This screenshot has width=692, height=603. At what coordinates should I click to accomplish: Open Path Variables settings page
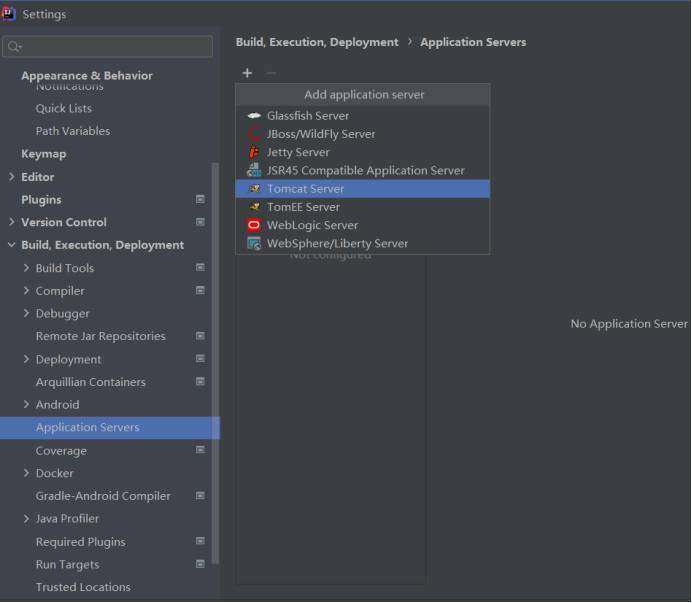(x=73, y=131)
